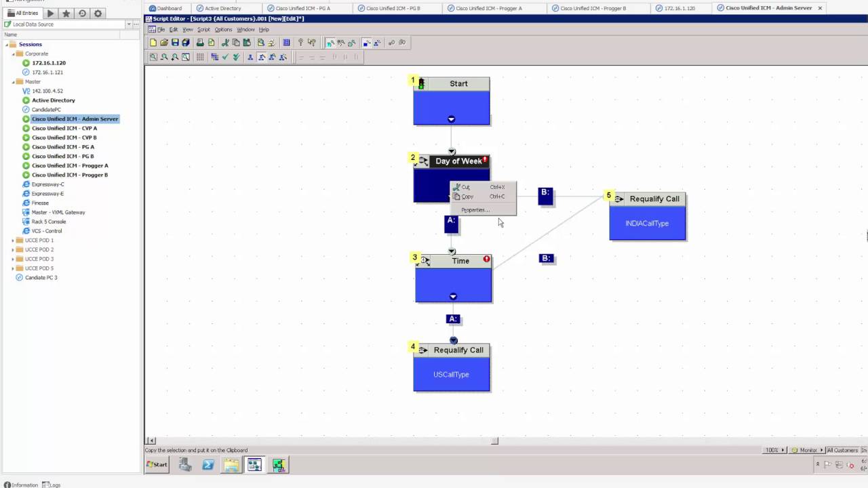Image resolution: width=868 pixels, height=488 pixels.
Task: Switch to Cisco Unified ICM - PG A tab
Action: click(x=302, y=8)
